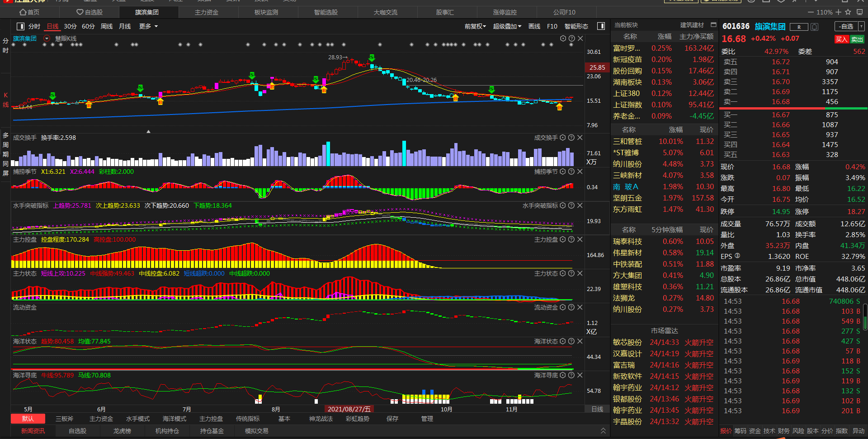Zoom out with the minus icon
Screen dimensions: 868x439
point(811,12)
